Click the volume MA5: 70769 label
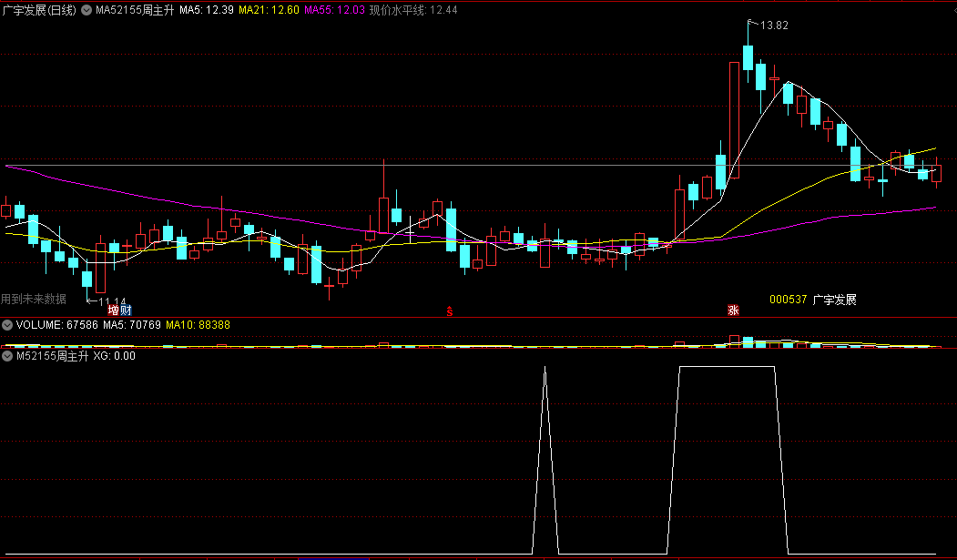Image resolution: width=957 pixels, height=560 pixels. pos(132,325)
